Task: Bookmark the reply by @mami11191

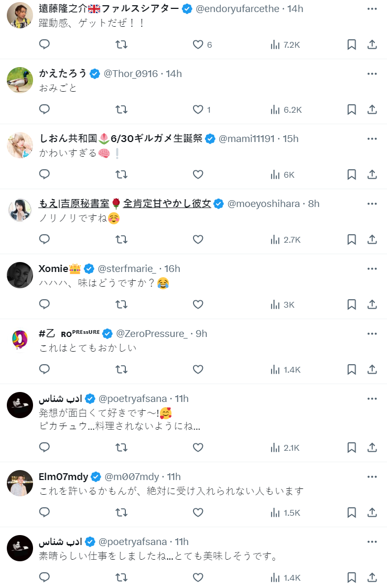Action: [x=351, y=175]
